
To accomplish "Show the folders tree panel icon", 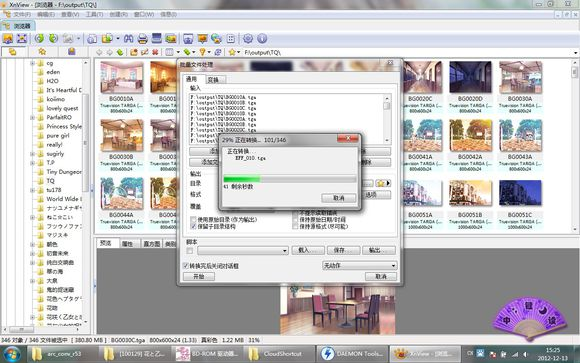I will (x=13, y=52).
